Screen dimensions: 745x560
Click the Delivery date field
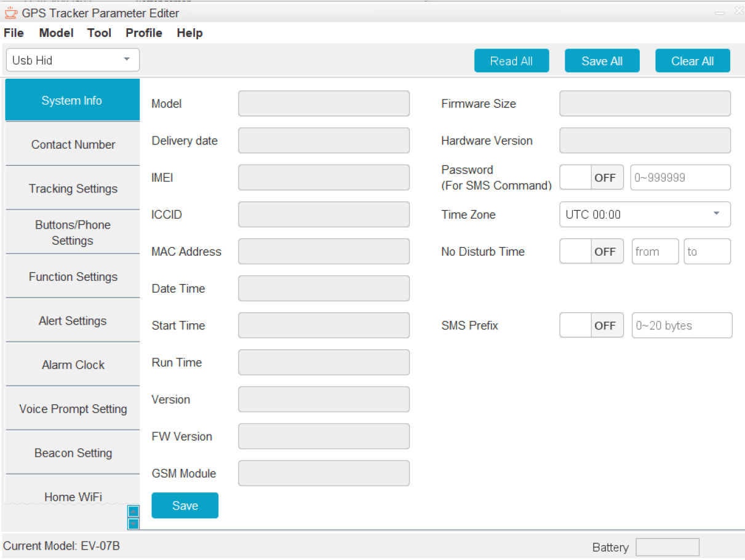(x=324, y=140)
